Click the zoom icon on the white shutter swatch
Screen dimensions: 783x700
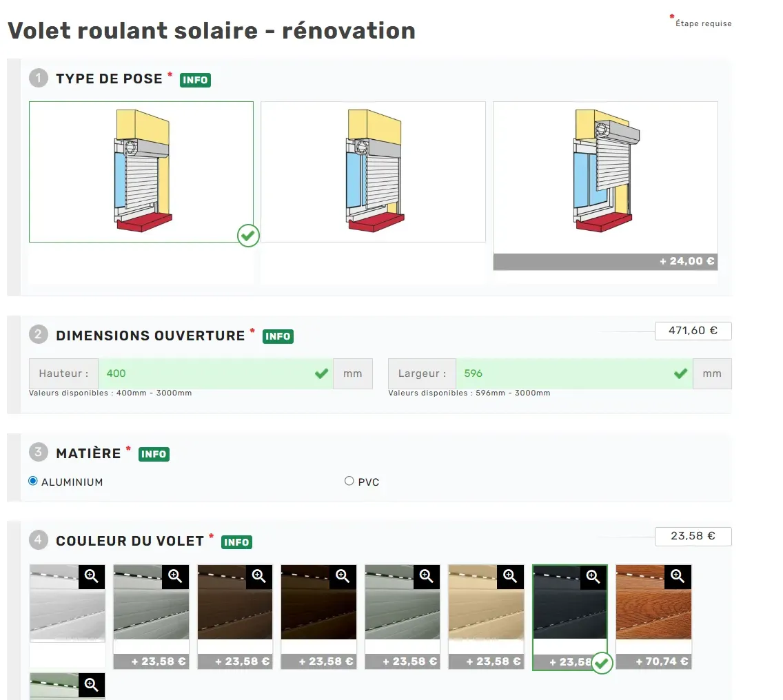92,577
